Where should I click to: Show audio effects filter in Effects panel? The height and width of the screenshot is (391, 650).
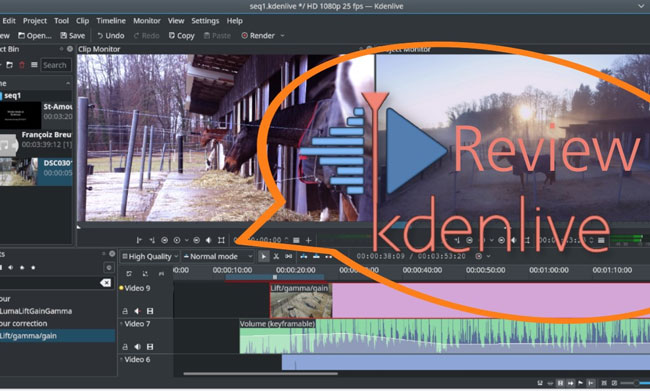(11, 268)
